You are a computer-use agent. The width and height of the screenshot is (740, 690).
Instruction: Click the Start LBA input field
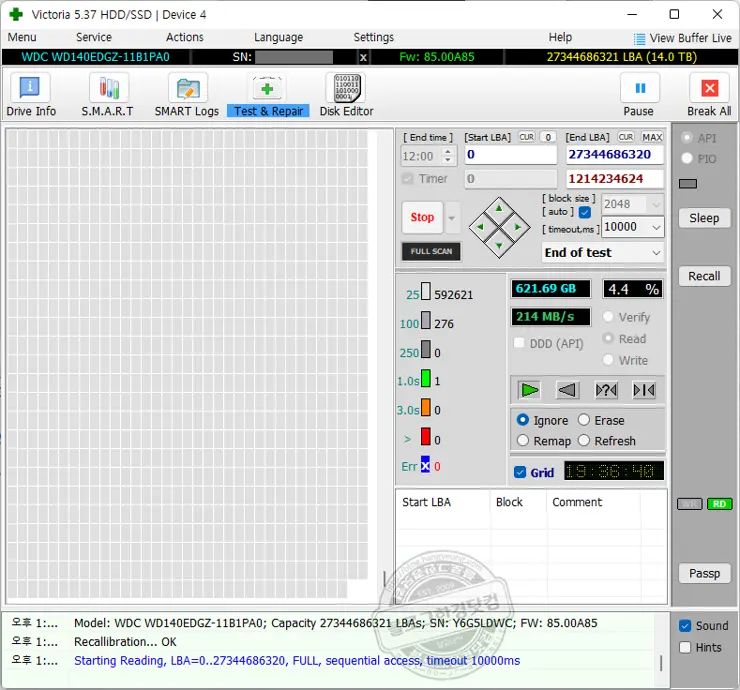pos(510,155)
